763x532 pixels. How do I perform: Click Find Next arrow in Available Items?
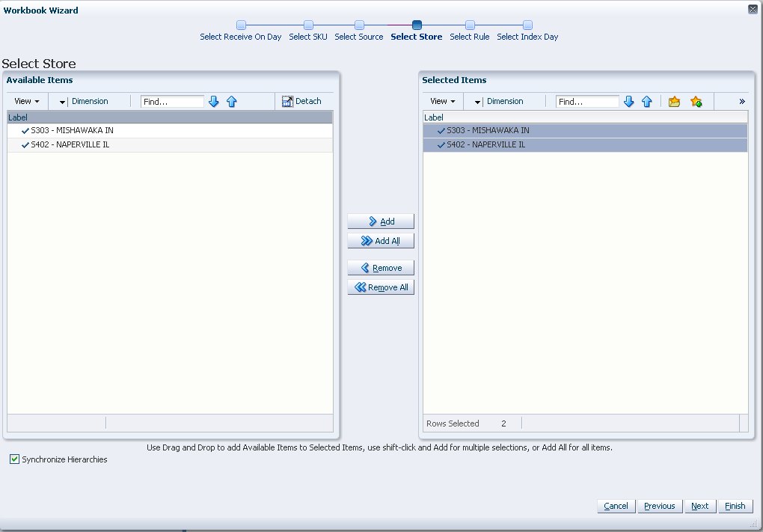[213, 101]
